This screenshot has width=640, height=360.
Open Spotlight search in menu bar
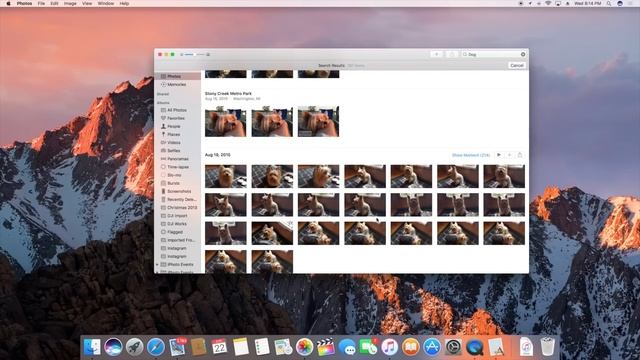[x=609, y=3]
